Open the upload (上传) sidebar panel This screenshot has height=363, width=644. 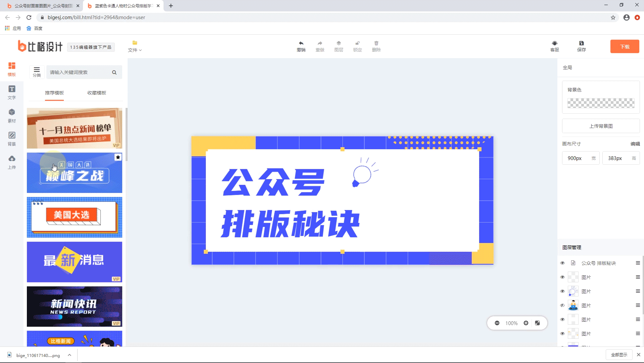pyautogui.click(x=12, y=162)
